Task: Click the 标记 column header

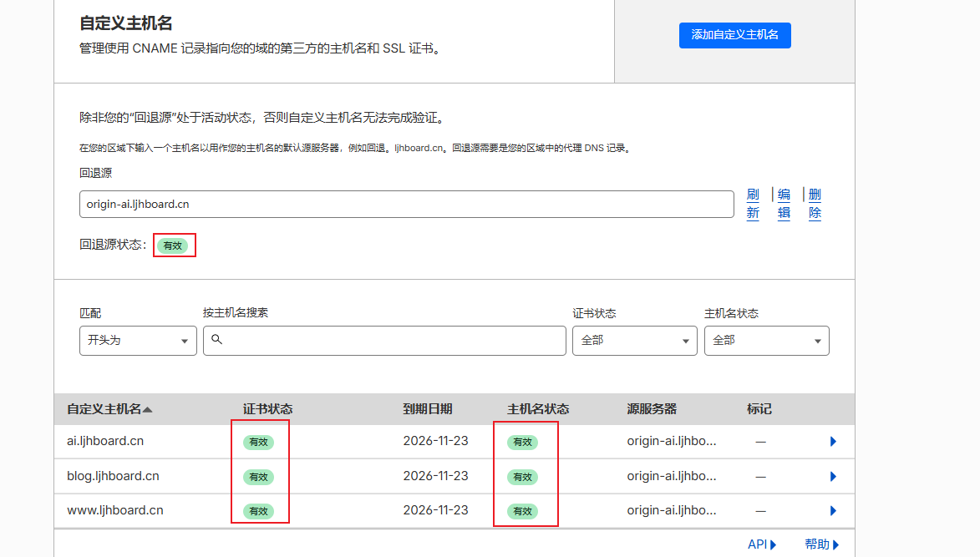Action: point(759,409)
